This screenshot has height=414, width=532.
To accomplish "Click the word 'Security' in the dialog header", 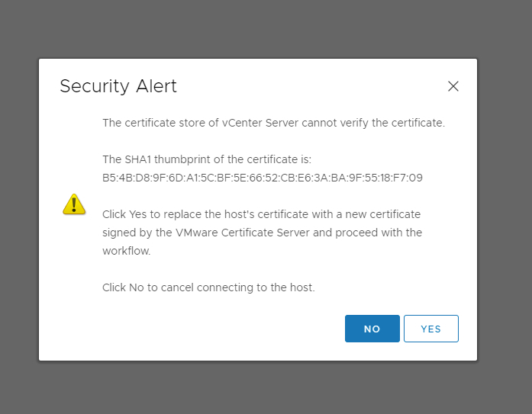I will 95,86.
